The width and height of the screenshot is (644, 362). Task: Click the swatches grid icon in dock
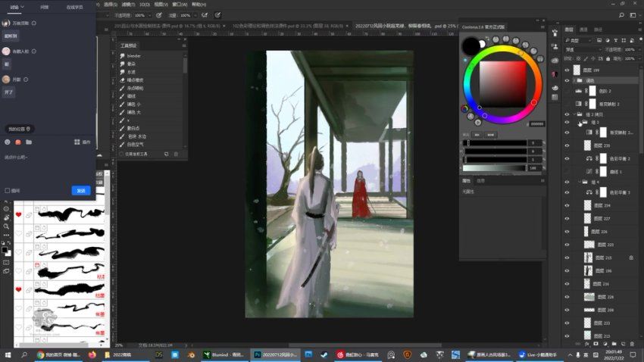tap(555, 97)
